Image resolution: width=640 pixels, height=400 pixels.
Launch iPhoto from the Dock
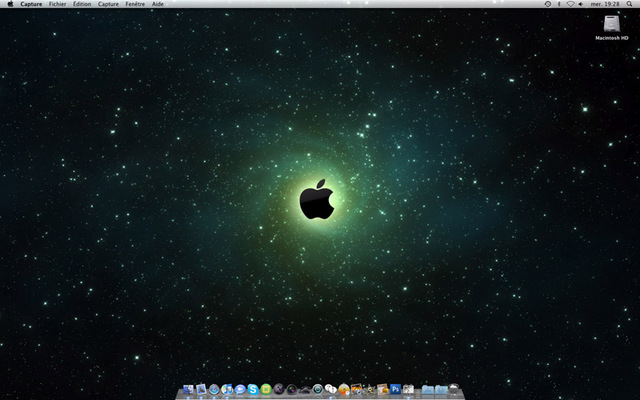coord(357,389)
